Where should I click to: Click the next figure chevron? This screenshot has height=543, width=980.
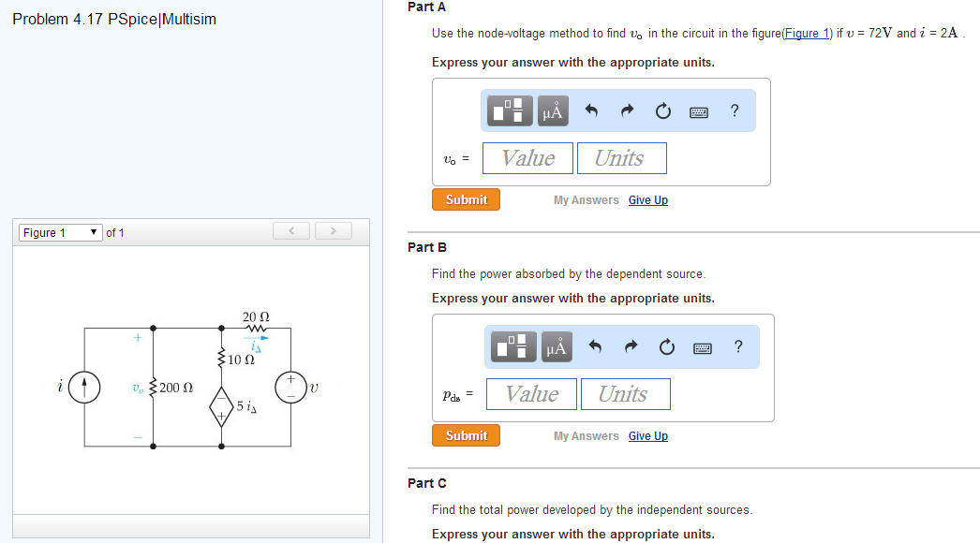point(333,230)
